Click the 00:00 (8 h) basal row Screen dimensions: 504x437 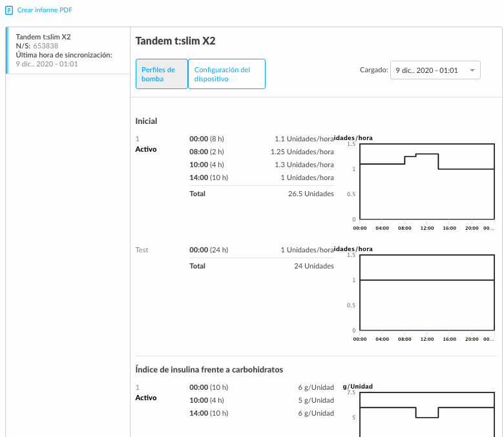261,139
